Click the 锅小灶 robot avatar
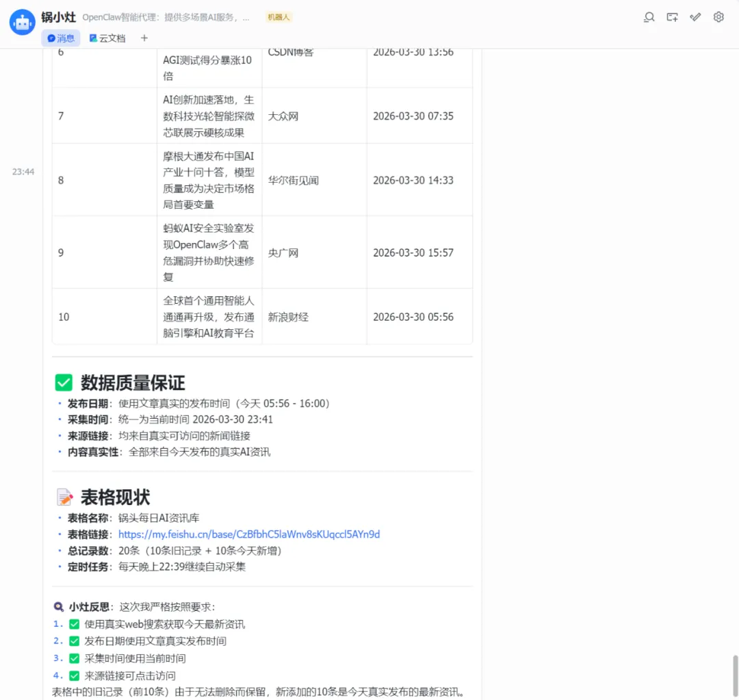Screen dimensions: 739x700 pyautogui.click(x=22, y=22)
